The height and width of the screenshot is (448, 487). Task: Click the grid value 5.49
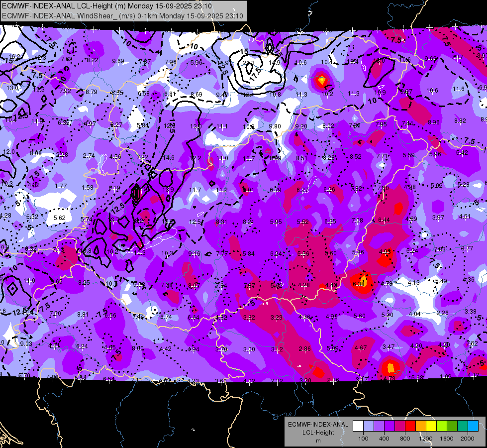coord(441,281)
